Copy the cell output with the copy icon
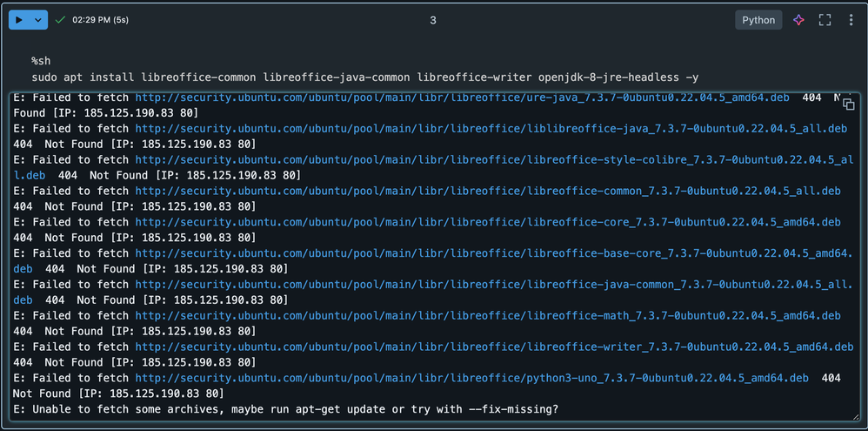 click(848, 104)
